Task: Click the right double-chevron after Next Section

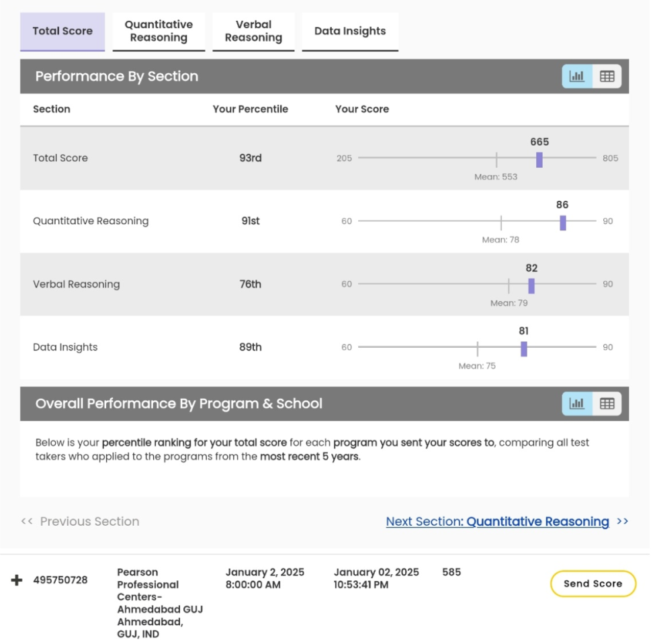Action: click(622, 522)
